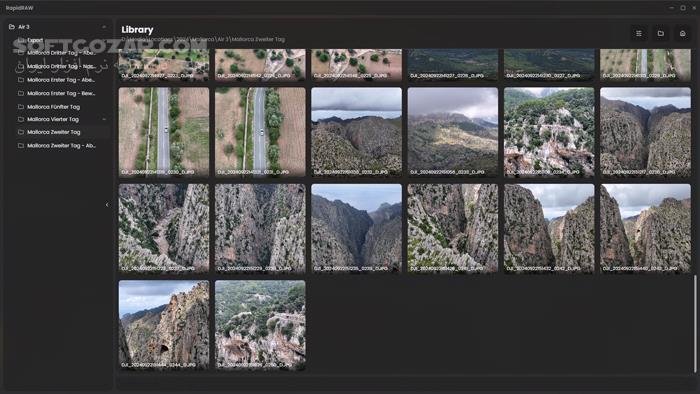Click the open folder icon in header

(x=661, y=33)
